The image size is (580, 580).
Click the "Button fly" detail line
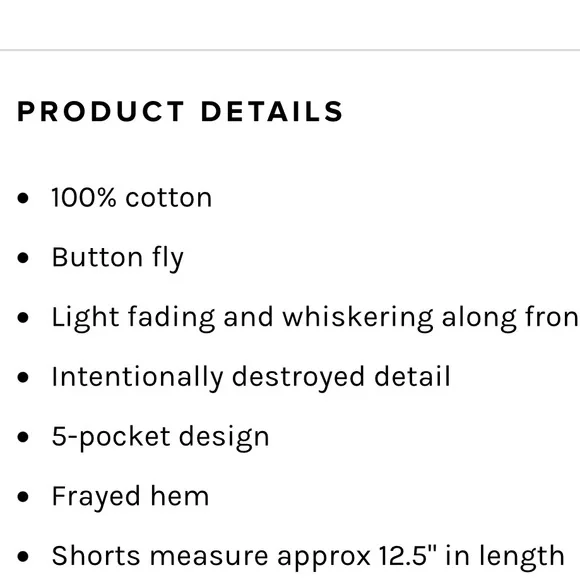point(118,258)
